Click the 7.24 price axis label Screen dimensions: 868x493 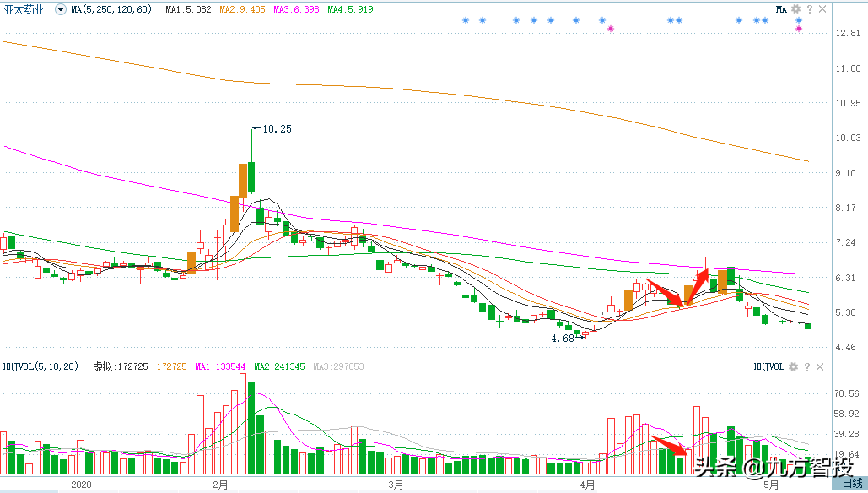pyautogui.click(x=845, y=242)
